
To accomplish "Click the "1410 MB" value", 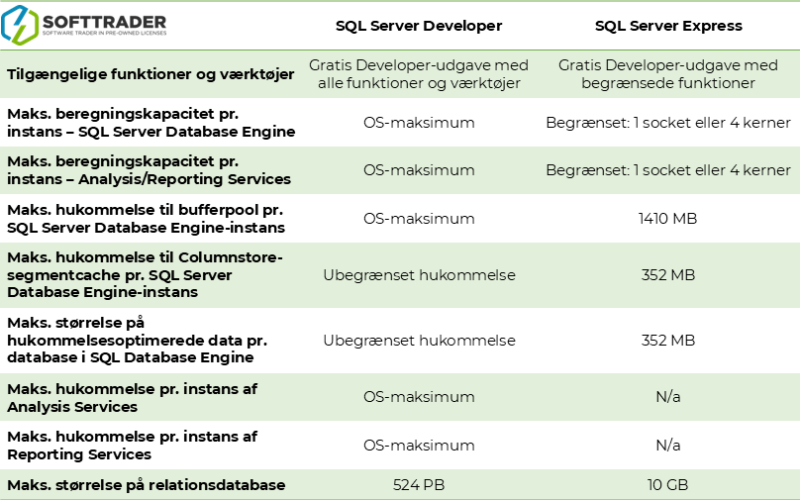I will (x=668, y=219).
